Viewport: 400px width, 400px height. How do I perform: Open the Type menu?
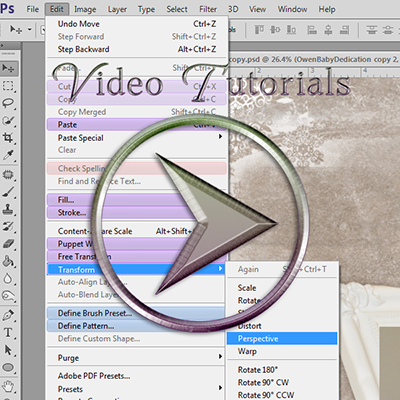coord(146,9)
